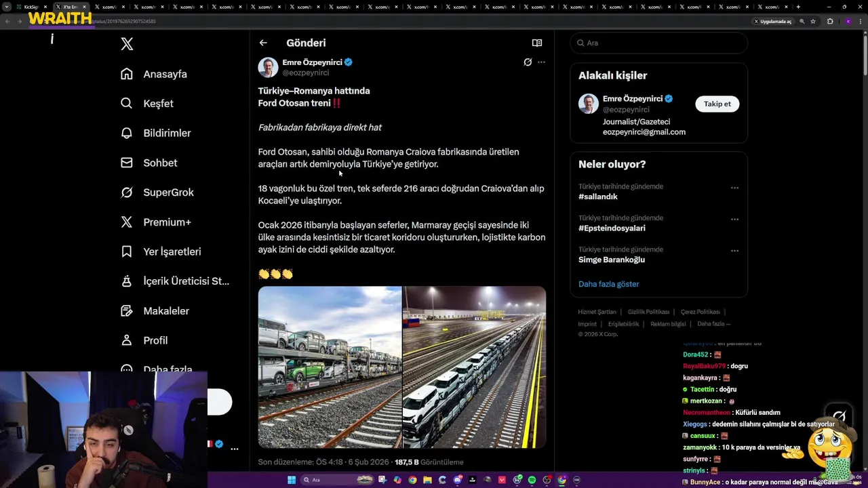Viewport: 868px width, 488px height.
Task: Open the post's three-dot more menu
Action: (541, 62)
